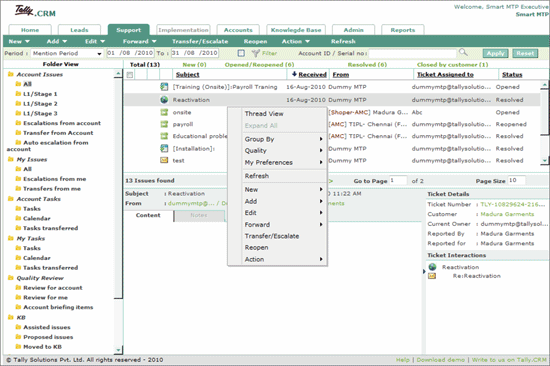
Task: Open Transfers from me folder
Action: pos(52,189)
